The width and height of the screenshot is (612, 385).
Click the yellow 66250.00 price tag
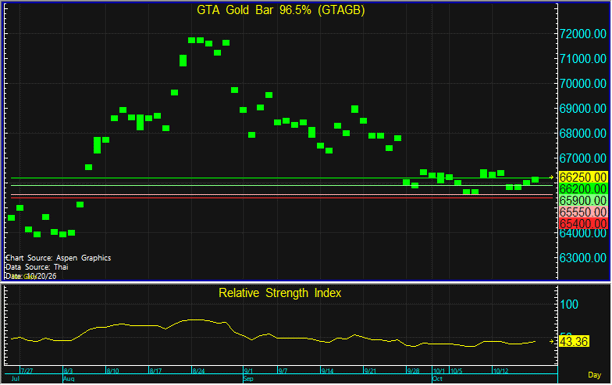tap(583, 177)
